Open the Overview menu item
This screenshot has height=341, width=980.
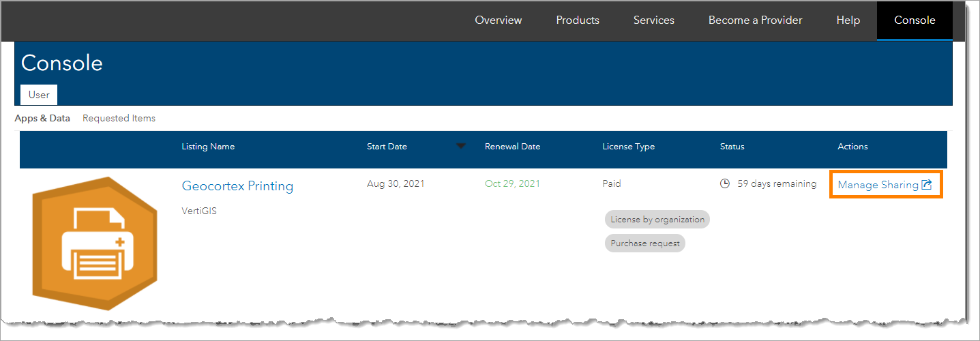(x=498, y=20)
